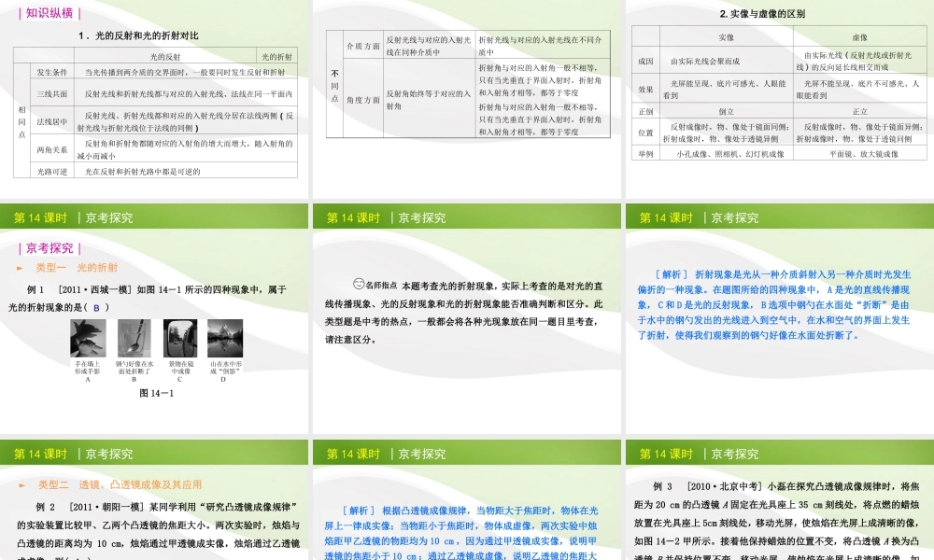This screenshot has height=560, width=934.
Task: Click the 光路可逆 table cell
Action: coord(51,172)
